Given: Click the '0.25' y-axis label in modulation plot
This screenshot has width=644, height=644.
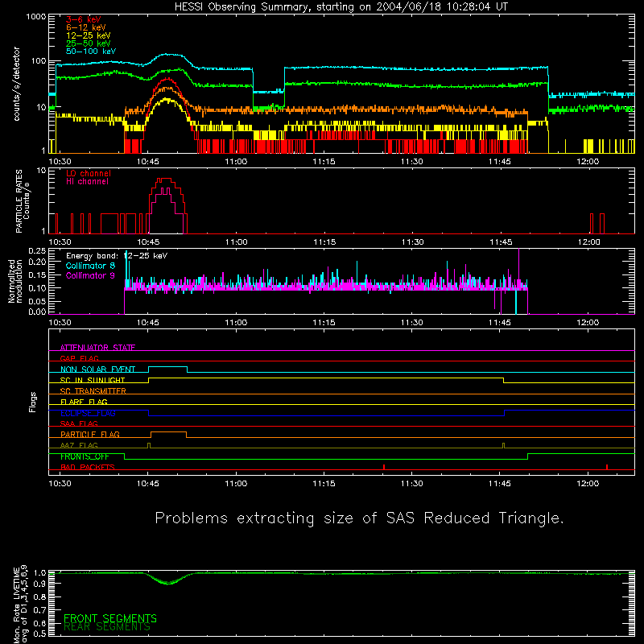Looking at the screenshot, I should [37, 251].
